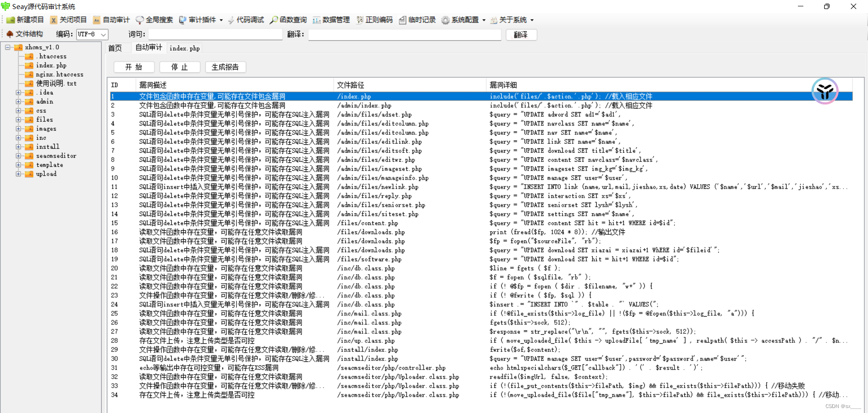
Task: Switch to the index.php tab
Action: [x=184, y=48]
